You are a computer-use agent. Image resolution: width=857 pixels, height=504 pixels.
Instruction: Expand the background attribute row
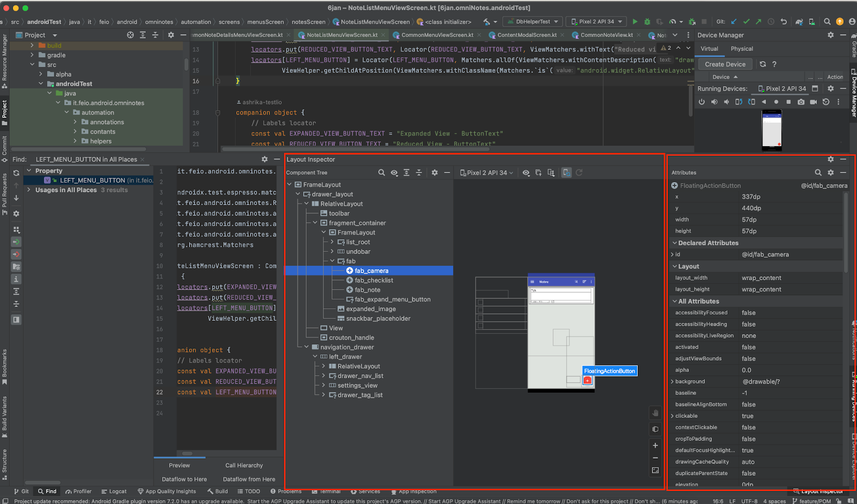coord(672,382)
